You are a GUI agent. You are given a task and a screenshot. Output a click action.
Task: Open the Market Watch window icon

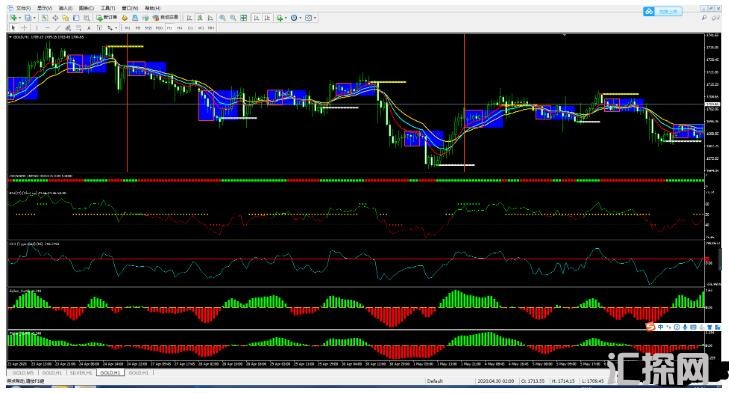tap(45, 18)
